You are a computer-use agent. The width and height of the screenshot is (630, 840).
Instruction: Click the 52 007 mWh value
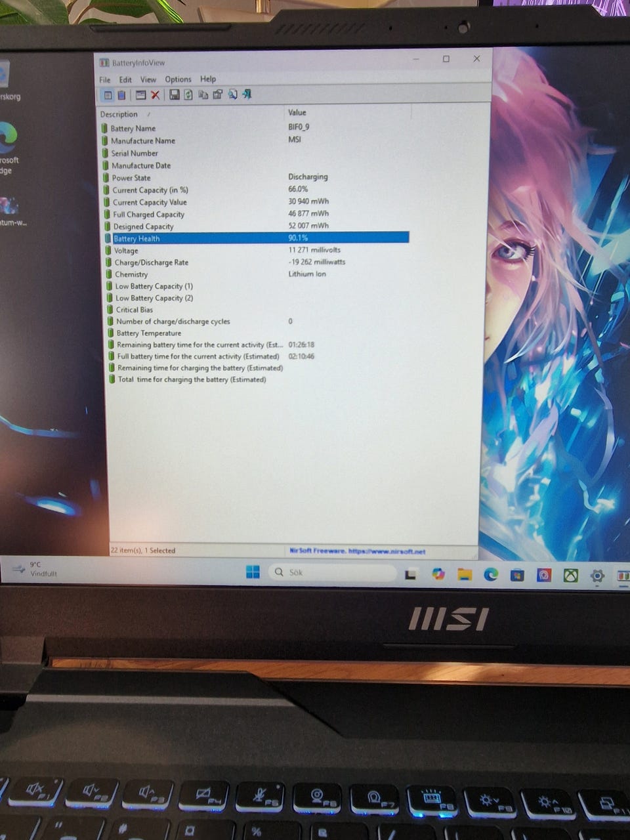308,225
